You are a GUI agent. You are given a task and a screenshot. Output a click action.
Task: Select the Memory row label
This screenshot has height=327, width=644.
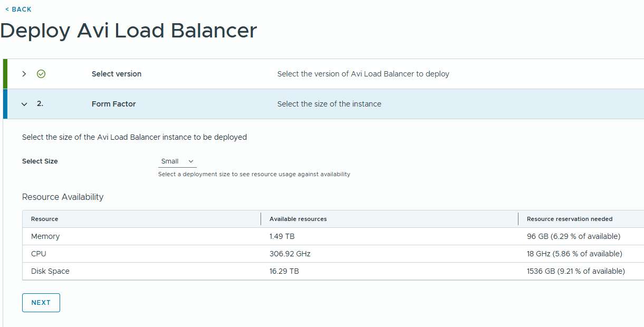pyautogui.click(x=45, y=236)
